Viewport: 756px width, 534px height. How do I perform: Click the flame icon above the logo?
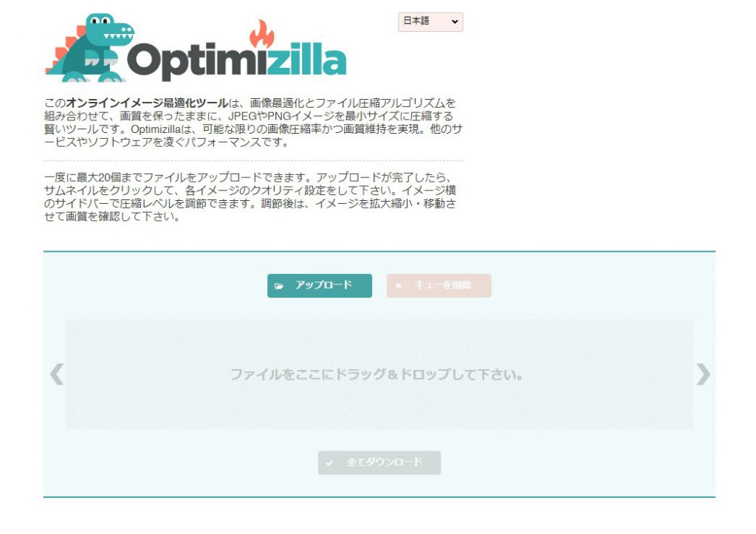262,34
